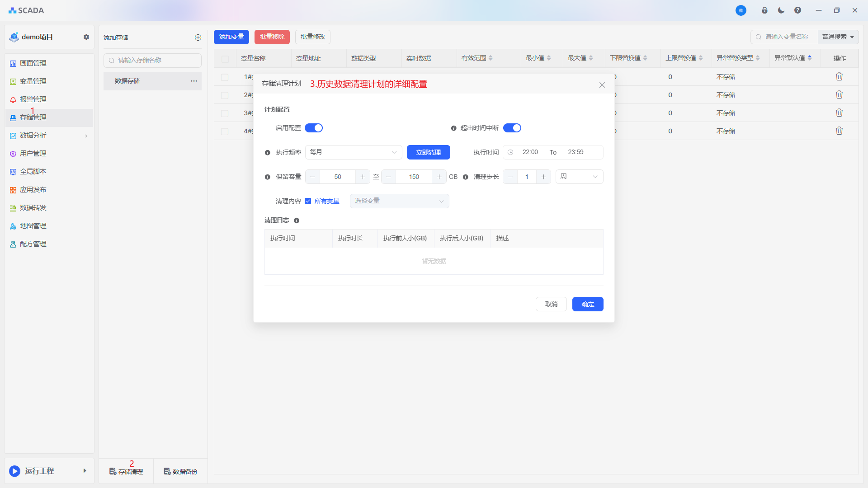Click the project settings gear icon
The width and height of the screenshot is (868, 488).
pos(86,37)
